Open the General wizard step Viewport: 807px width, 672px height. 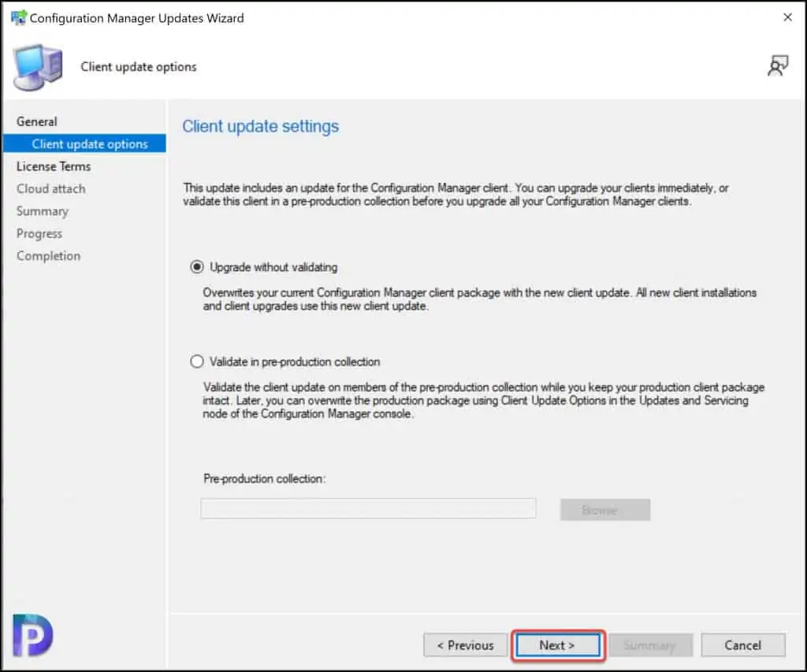36,121
